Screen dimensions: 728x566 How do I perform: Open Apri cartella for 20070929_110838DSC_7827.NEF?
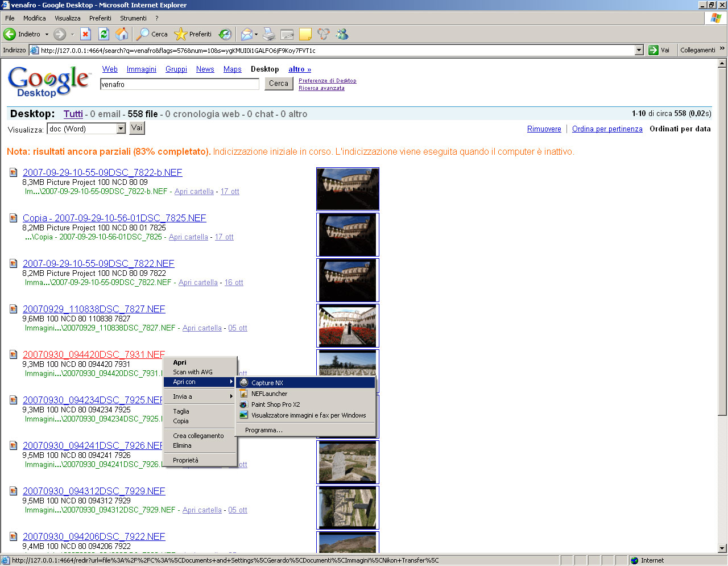pyautogui.click(x=202, y=328)
